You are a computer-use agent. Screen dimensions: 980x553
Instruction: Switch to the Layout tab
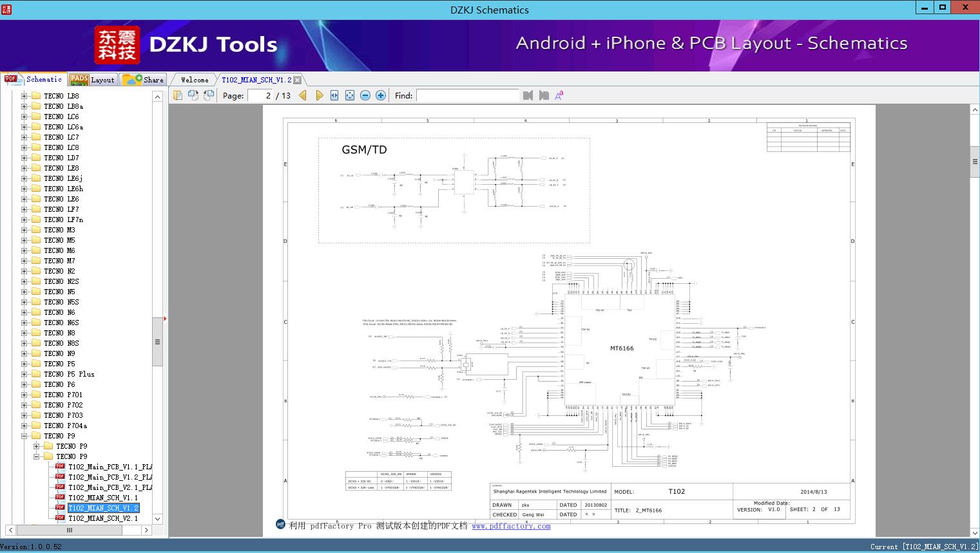click(x=93, y=80)
